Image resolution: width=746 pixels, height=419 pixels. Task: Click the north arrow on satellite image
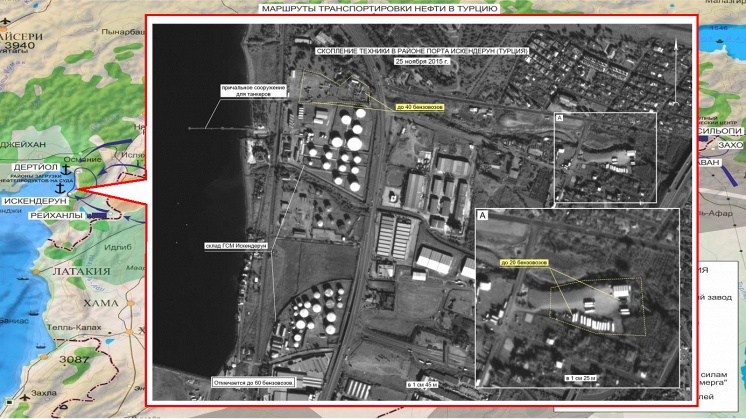[675, 71]
